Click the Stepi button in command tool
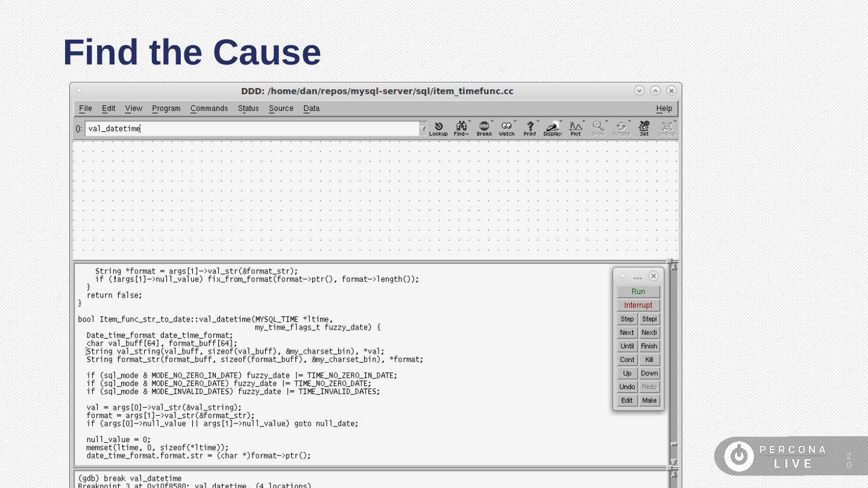The height and width of the screenshot is (488, 868). (649, 319)
